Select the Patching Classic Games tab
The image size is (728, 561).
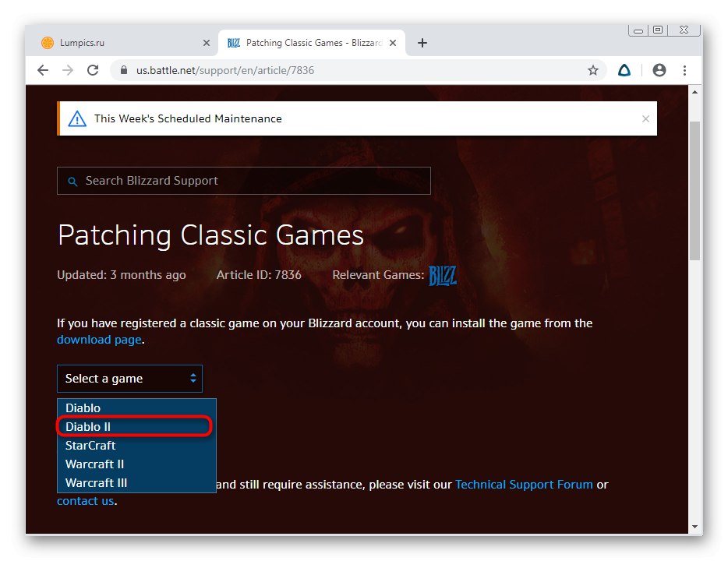tap(312, 43)
